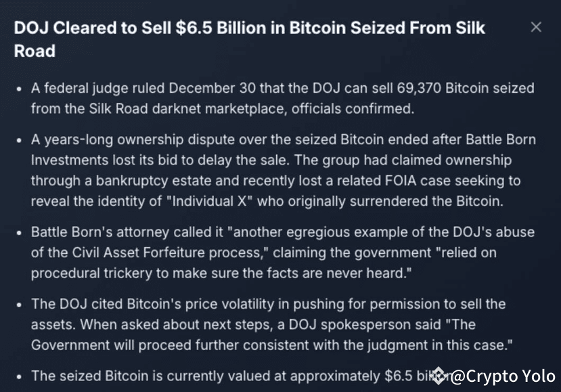Screen dimensions: 561x392
Task: Select the bullet dot before 'Battle Born's attorney'
Action: pos(19,233)
